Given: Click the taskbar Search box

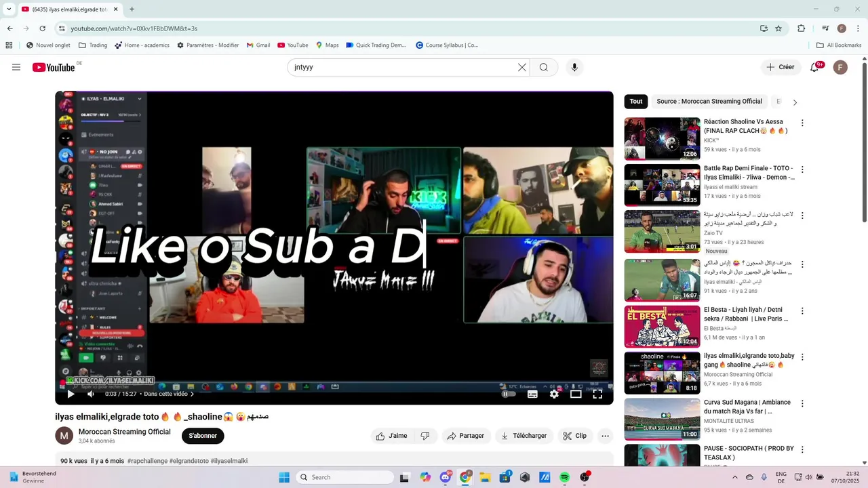Looking at the screenshot, I should coord(344,477).
